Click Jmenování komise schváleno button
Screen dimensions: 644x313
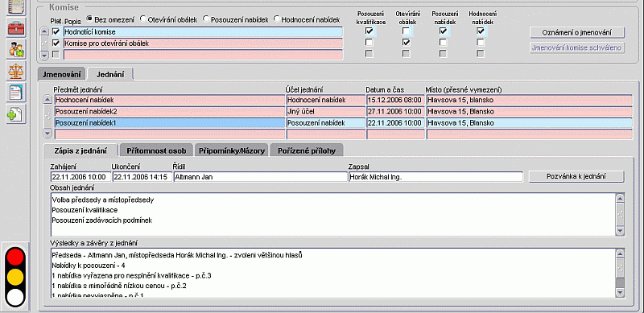pos(577,47)
